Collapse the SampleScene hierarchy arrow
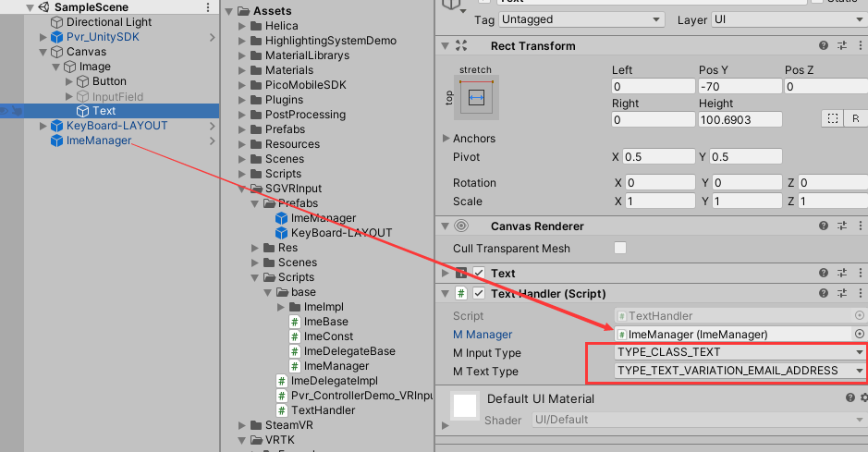The width and height of the screenshot is (868, 452). [30, 7]
